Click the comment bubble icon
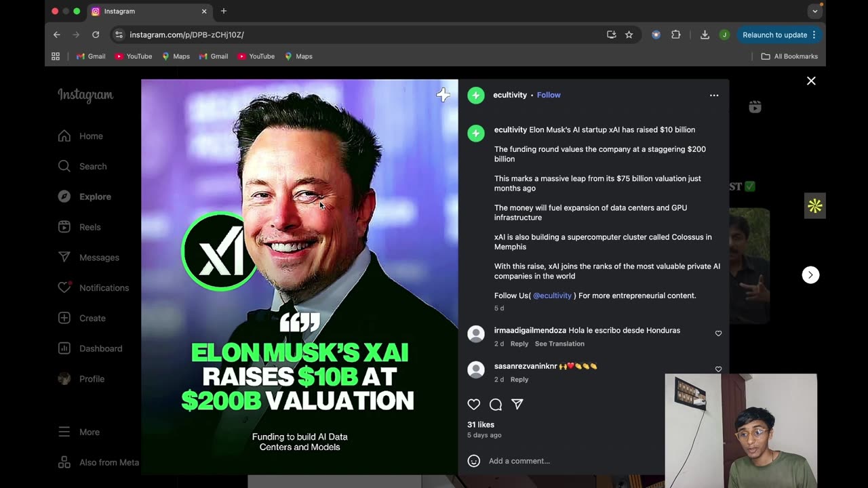This screenshot has width=868, height=488. (x=496, y=405)
